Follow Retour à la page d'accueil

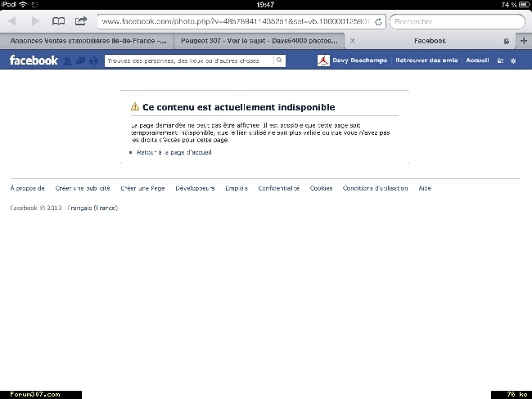coord(174,153)
